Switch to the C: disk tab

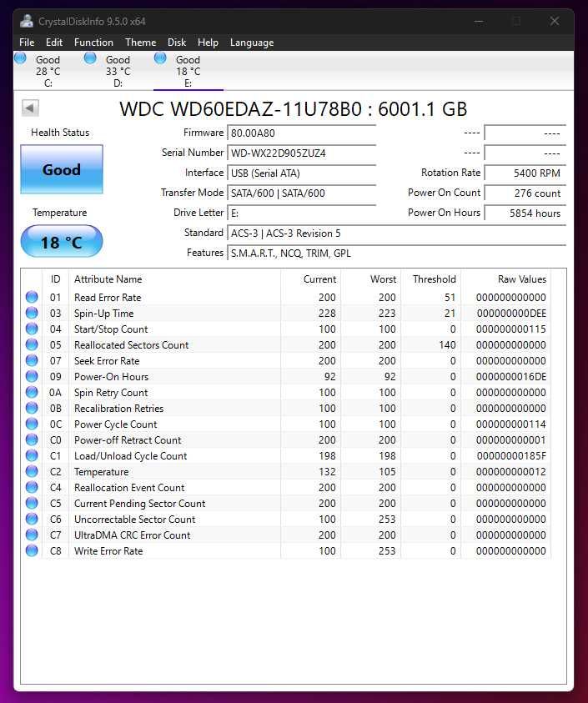coord(48,71)
